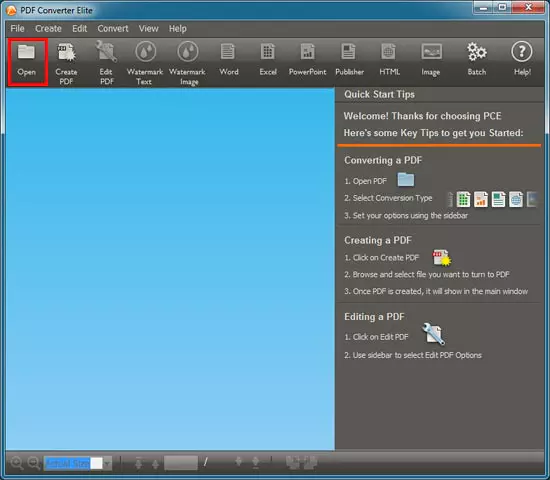Click the folder icon beside Open PDF tip

406,180
